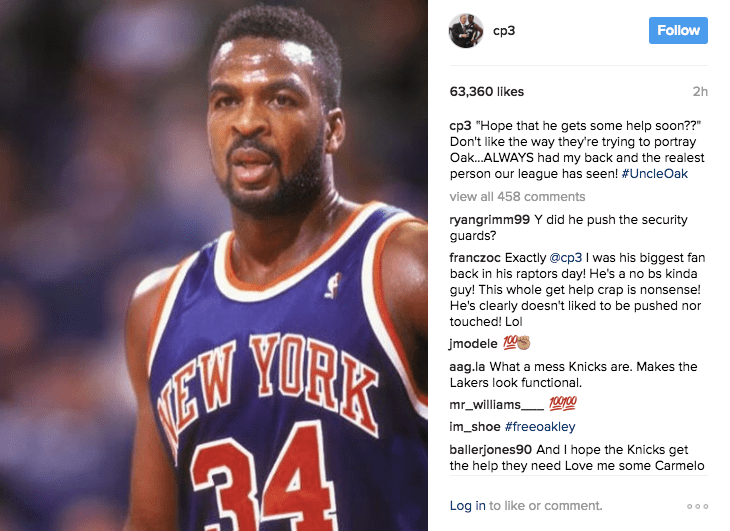
Task: Expand view all 458 comments
Action: 517,196
